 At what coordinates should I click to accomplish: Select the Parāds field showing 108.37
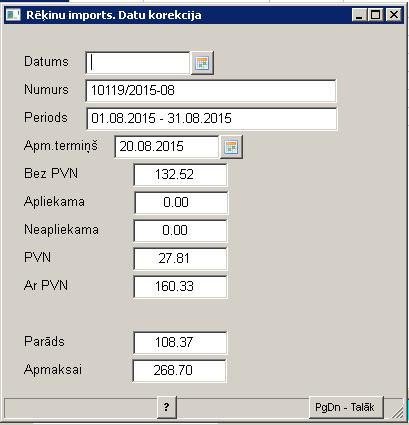pos(180,343)
